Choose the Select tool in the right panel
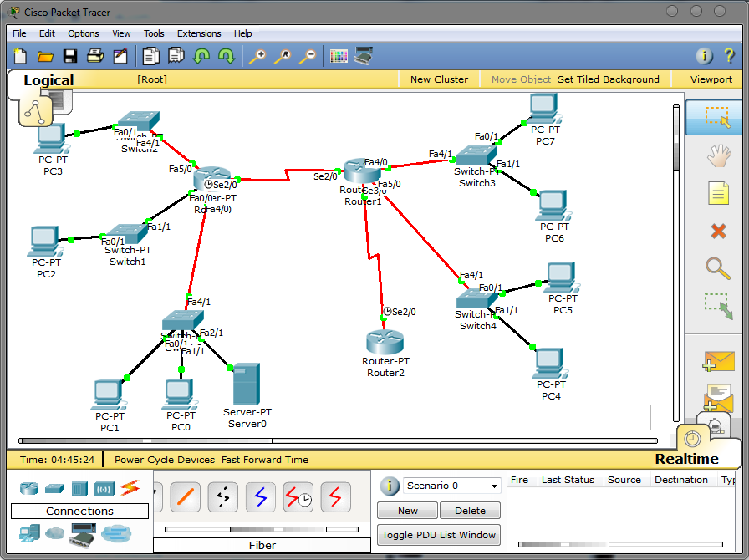The height and width of the screenshot is (560, 749). tap(714, 117)
